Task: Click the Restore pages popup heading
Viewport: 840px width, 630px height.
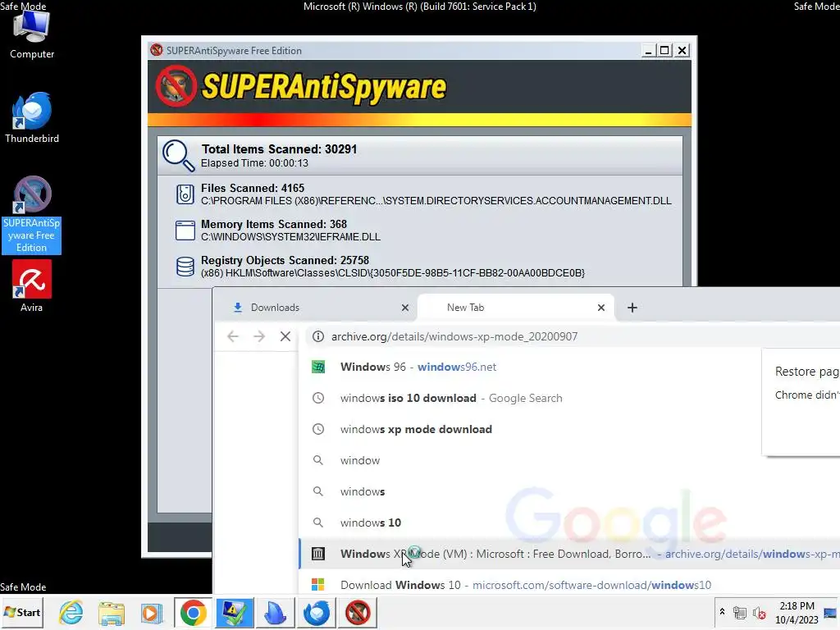Action: (x=807, y=372)
